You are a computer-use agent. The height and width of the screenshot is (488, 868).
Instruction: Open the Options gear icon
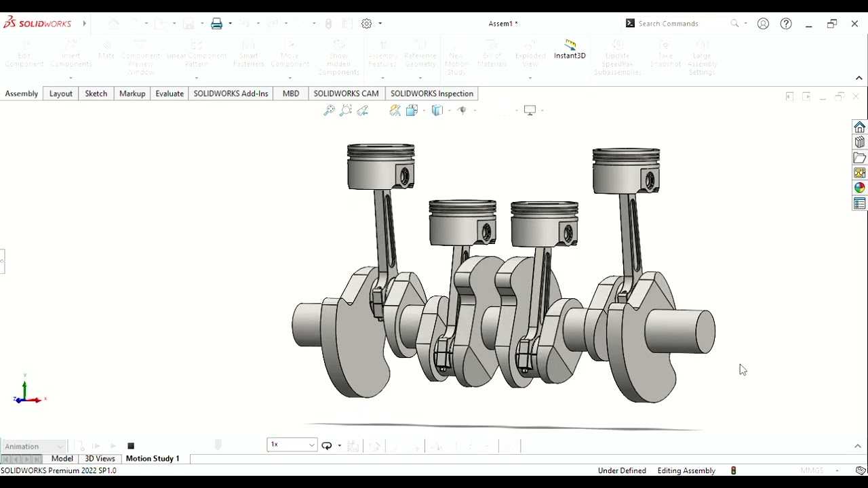(366, 24)
